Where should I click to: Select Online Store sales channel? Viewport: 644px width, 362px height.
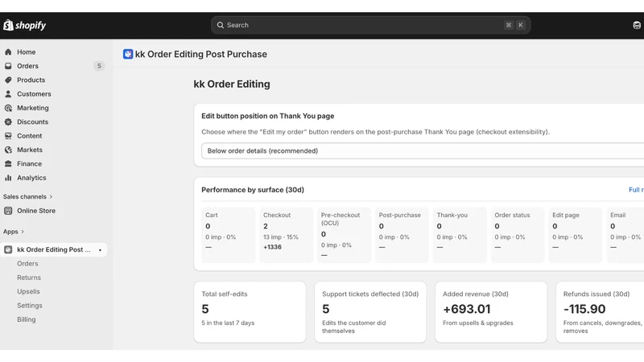(x=36, y=211)
